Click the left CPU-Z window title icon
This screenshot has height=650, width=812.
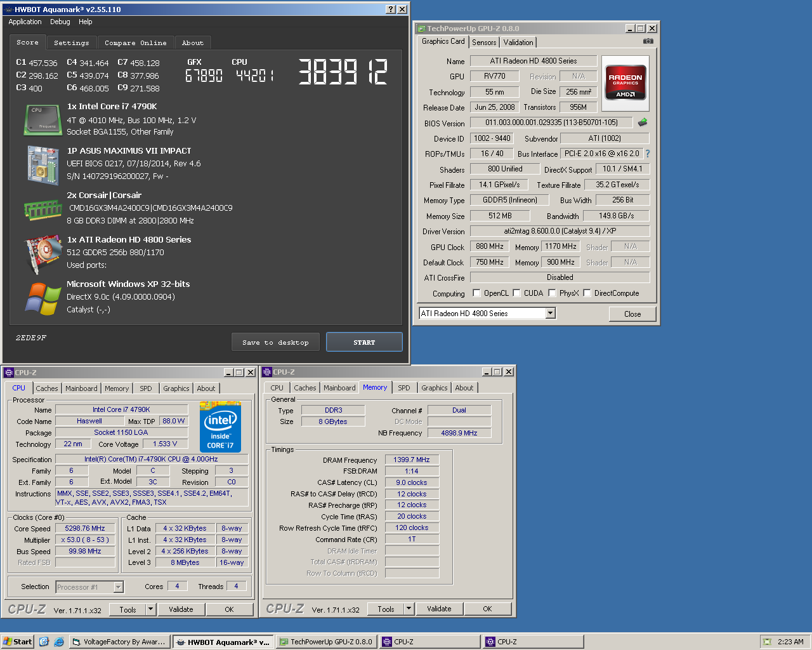(x=9, y=373)
